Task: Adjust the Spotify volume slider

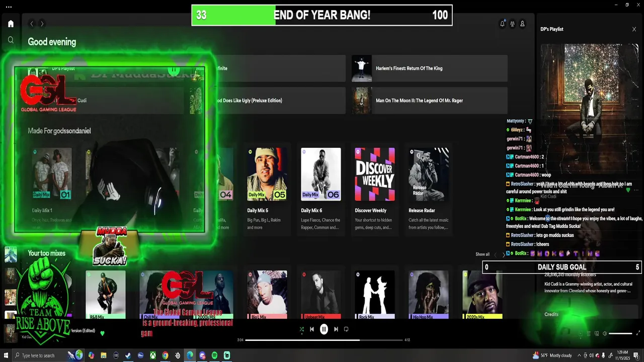Action: pos(620,333)
